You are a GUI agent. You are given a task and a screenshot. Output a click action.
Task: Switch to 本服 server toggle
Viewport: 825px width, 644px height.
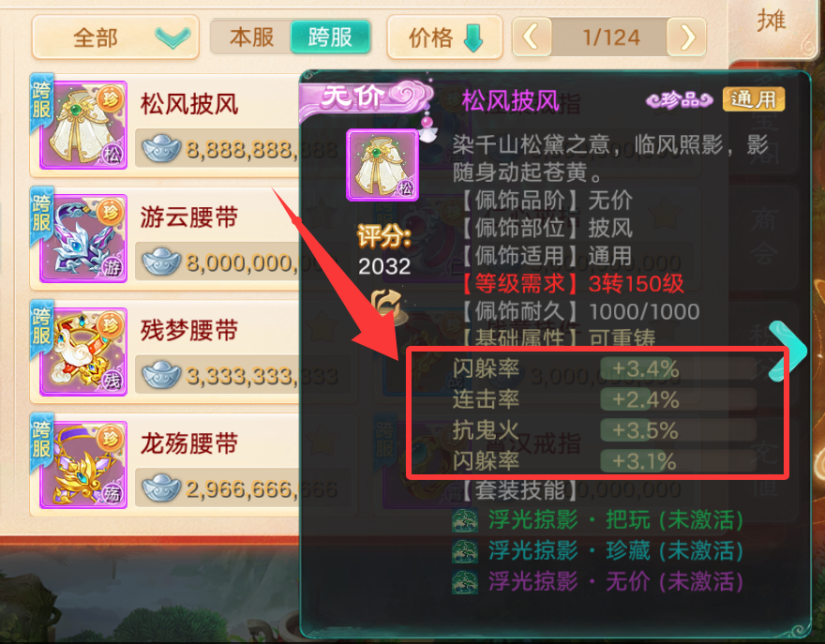coord(251,37)
